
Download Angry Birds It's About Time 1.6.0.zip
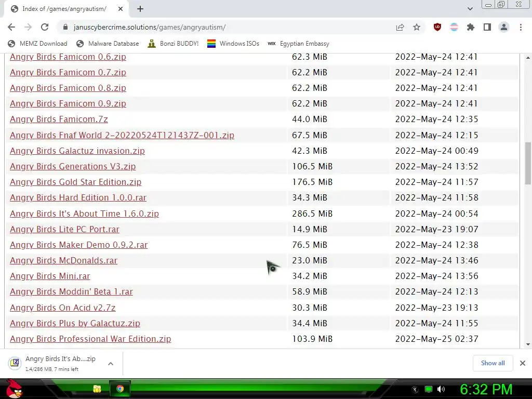point(84,214)
